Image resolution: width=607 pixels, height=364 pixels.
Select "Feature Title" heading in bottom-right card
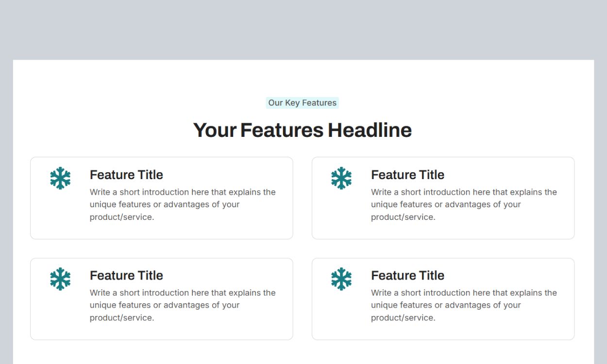coord(407,276)
